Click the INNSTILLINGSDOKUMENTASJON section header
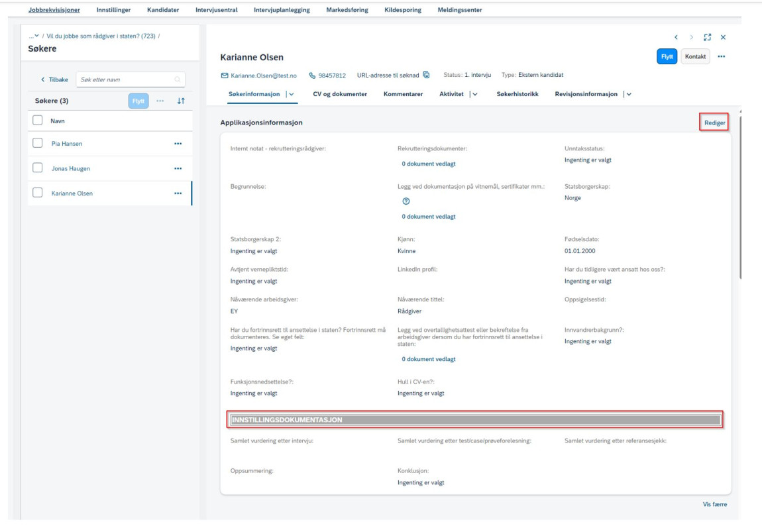Screen dimensions: 762x532 point(475,419)
